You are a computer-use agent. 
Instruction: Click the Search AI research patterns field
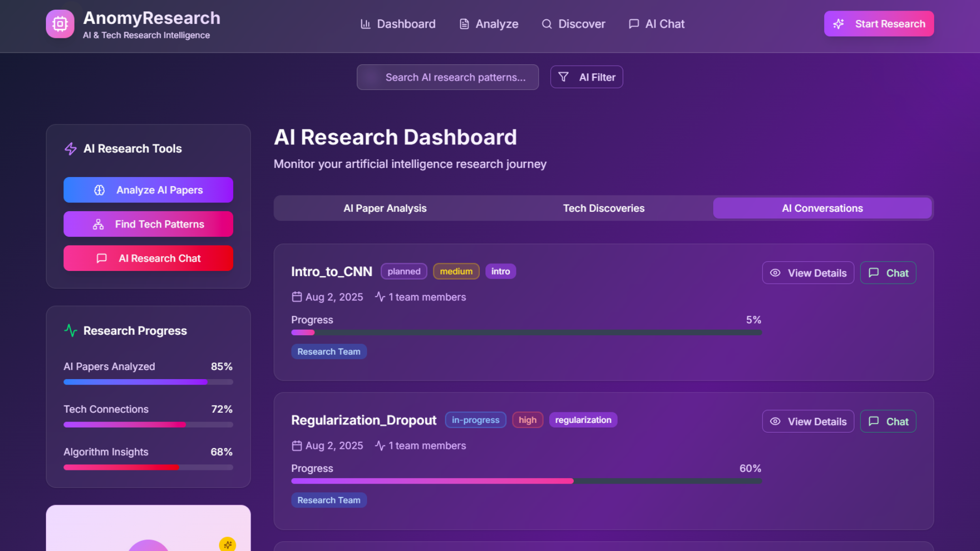[448, 77]
